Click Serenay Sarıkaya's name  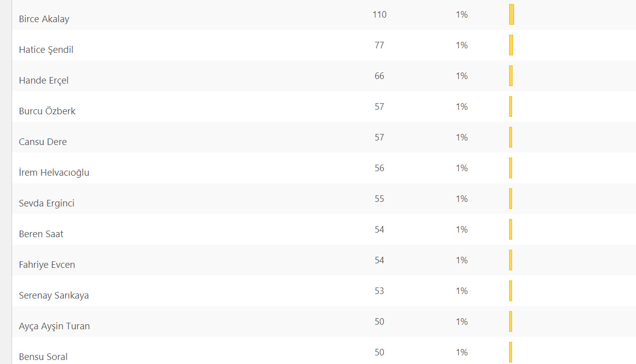[53, 296]
